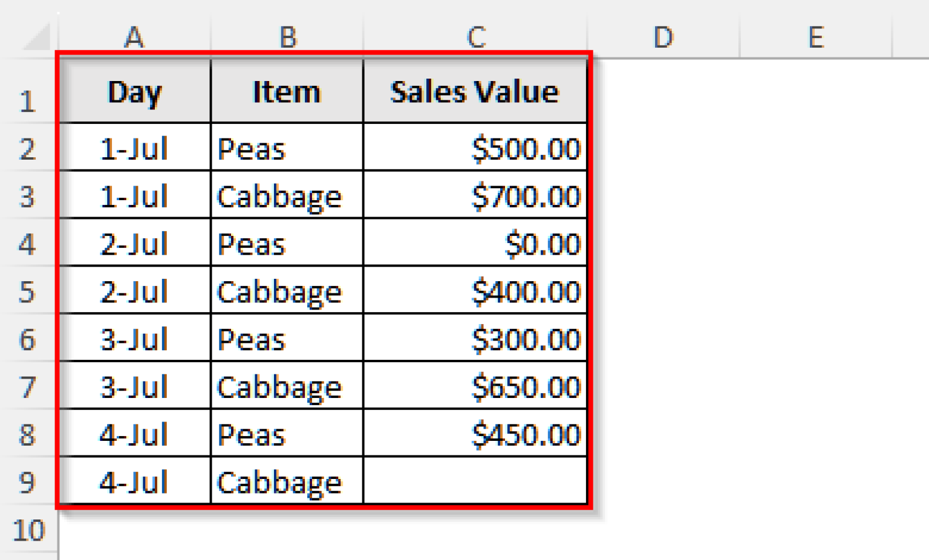Viewport: 929px width, 560px height.
Task: Click the Item header cell
Action: coord(287,91)
